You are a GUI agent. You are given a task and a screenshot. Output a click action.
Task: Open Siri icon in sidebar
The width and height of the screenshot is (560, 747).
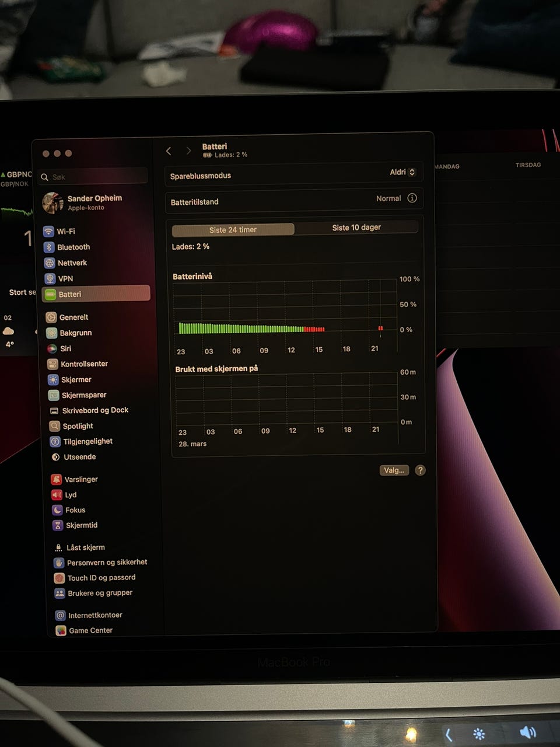click(52, 348)
